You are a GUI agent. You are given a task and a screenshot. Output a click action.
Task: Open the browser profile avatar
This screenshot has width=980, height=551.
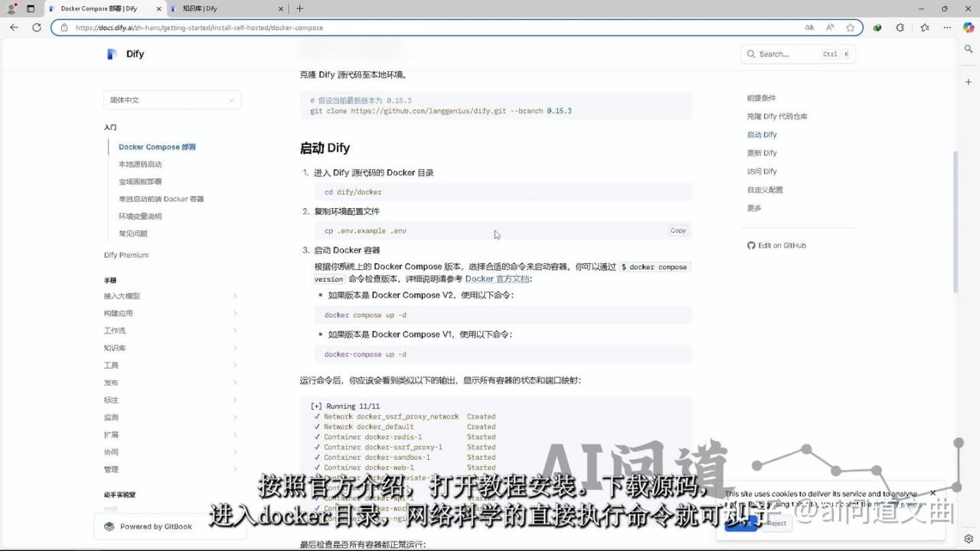11,8
